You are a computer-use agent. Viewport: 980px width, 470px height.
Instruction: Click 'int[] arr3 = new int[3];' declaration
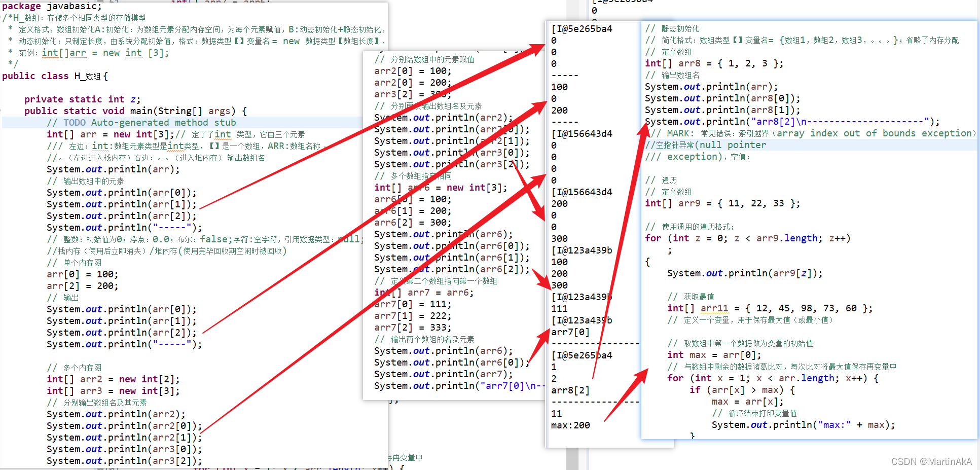(113, 391)
